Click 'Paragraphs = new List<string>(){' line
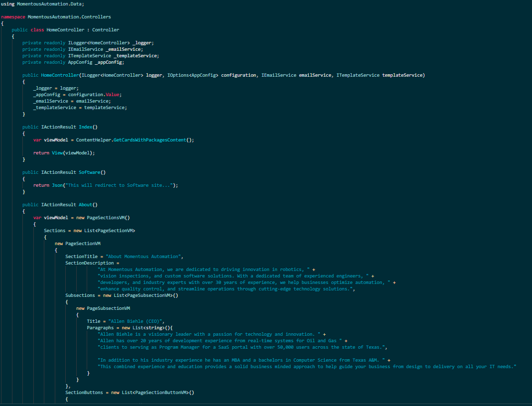This screenshot has height=406, width=532. tap(130, 327)
